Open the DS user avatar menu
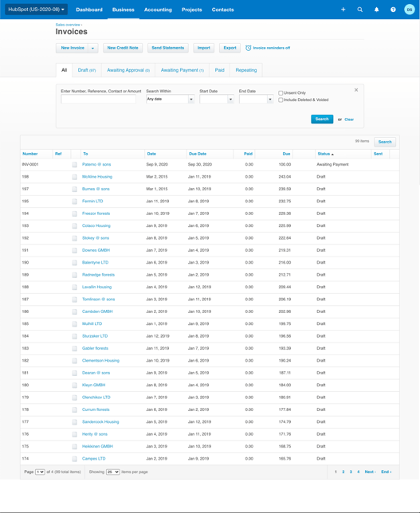Viewport: 420px width, 513px height. (409, 10)
